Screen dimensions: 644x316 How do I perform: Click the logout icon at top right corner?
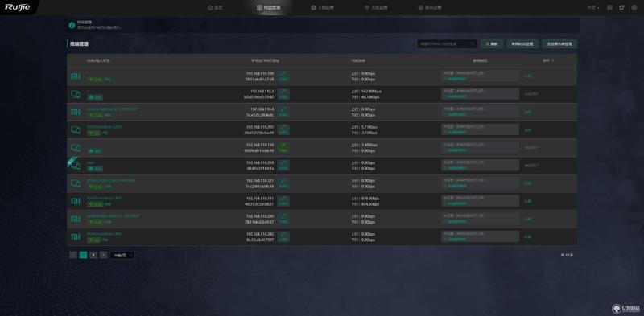[x=634, y=8]
